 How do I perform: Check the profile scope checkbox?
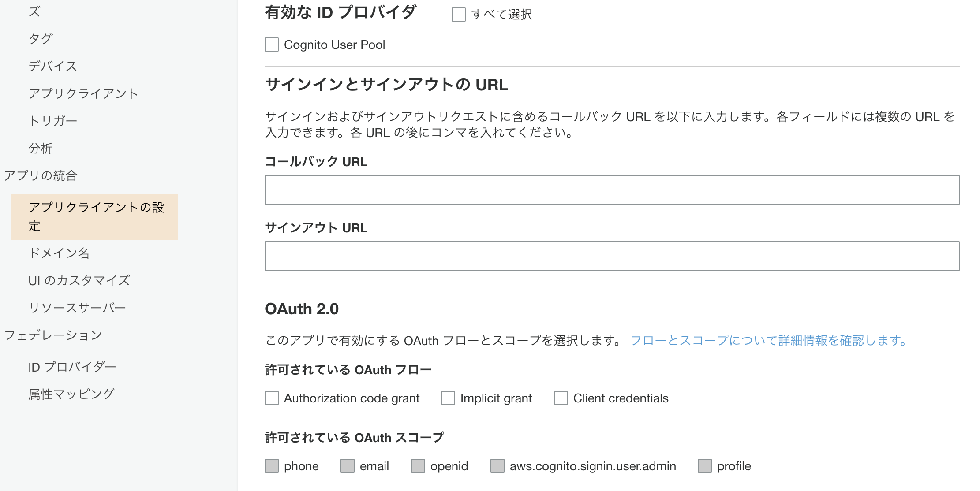click(x=705, y=466)
